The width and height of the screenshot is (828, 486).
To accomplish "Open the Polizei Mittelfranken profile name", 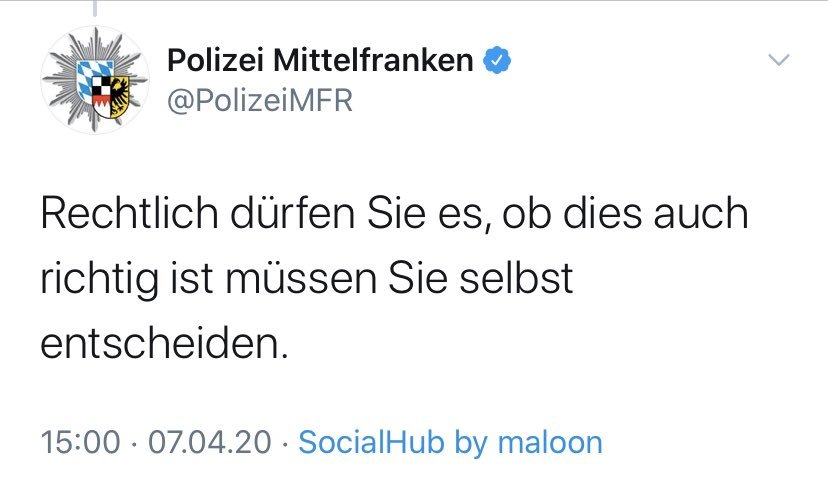I will point(320,60).
